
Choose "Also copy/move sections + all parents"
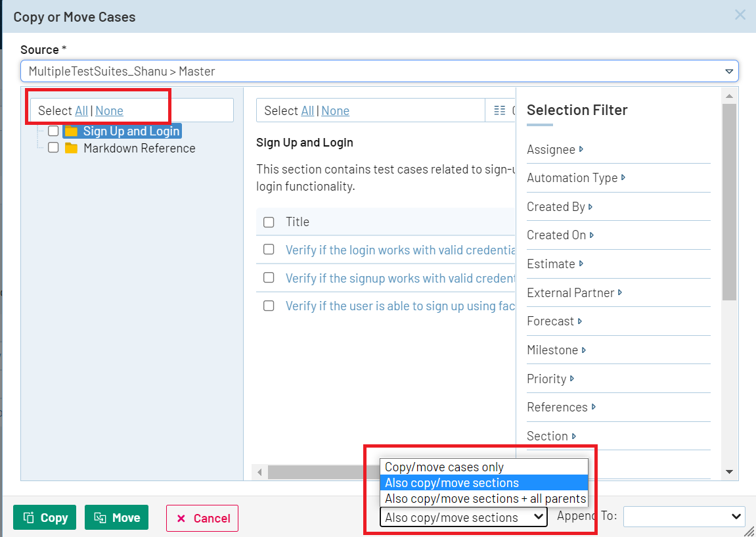point(485,498)
